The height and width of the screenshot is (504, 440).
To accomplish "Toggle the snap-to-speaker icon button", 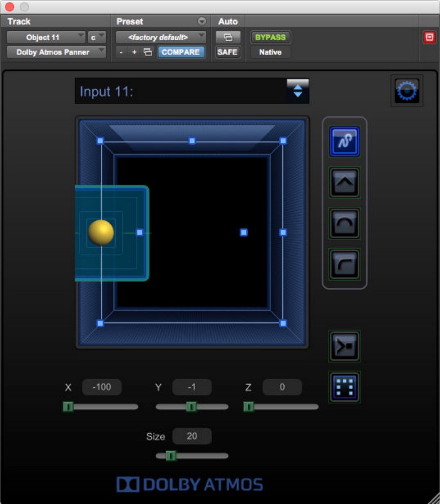I will coord(344,346).
